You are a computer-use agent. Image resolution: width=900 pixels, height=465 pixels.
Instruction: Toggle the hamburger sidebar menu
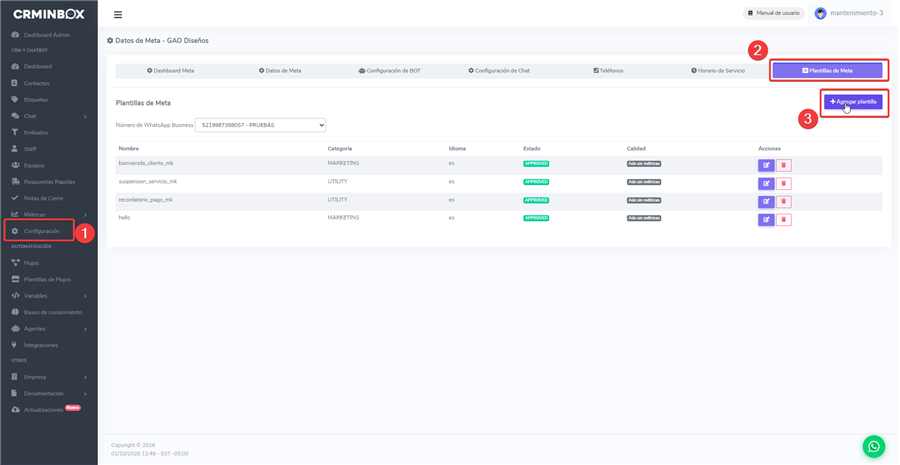click(x=118, y=14)
